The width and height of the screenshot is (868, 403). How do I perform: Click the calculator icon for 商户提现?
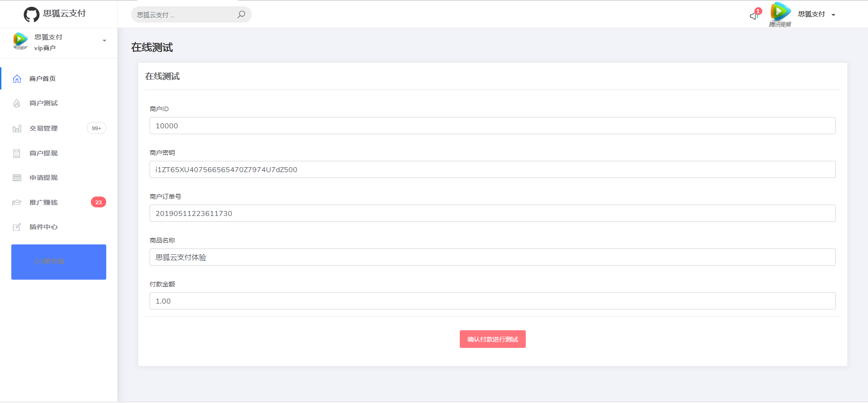tap(17, 154)
